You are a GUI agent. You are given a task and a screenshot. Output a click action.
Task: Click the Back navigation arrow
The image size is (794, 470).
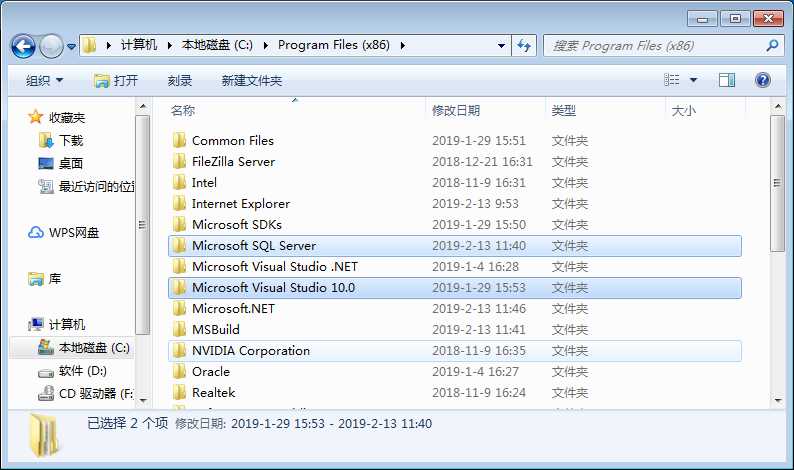click(x=23, y=47)
